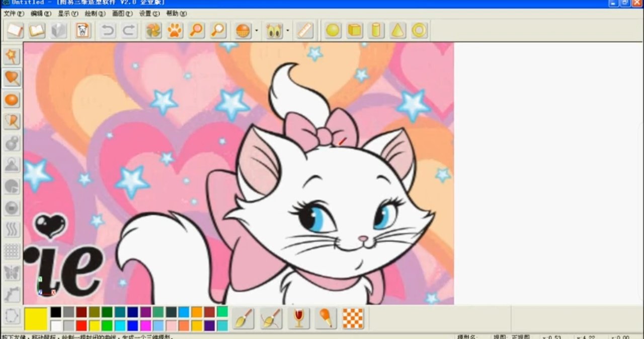This screenshot has height=339, width=644.
Task: Click the gray grid mesh sidebar tool
Action: pyautogui.click(x=12, y=251)
